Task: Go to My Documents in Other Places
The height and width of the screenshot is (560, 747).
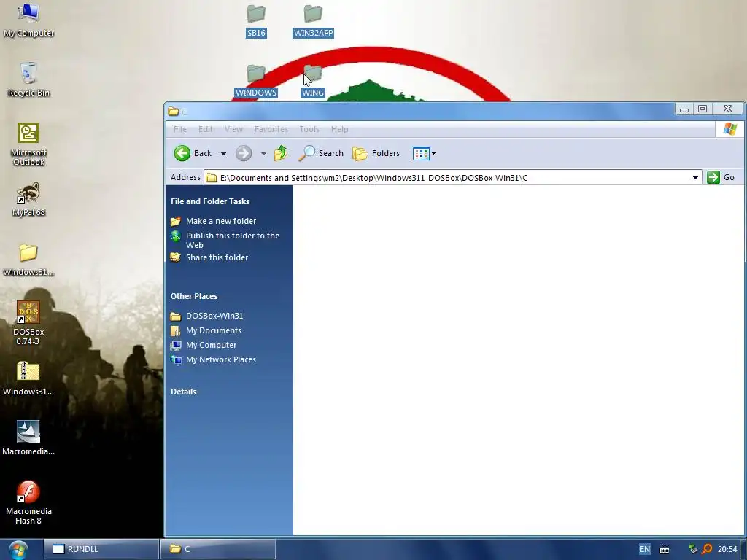Action: [214, 330]
